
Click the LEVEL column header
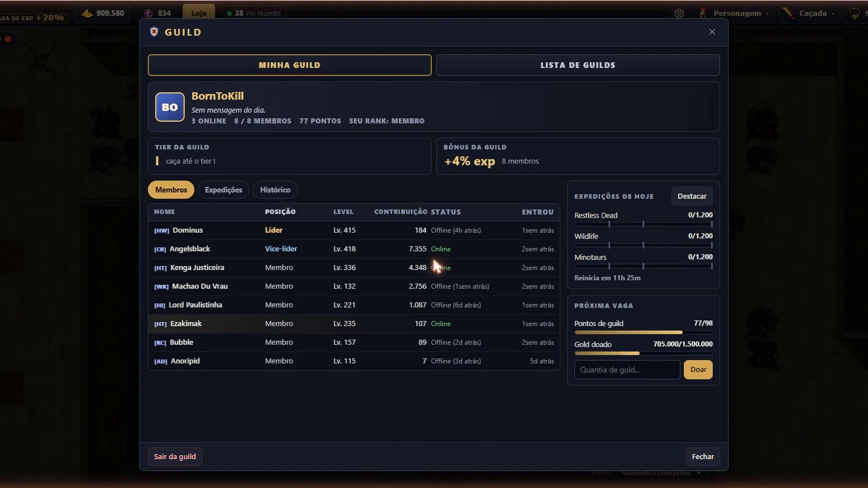click(x=343, y=212)
